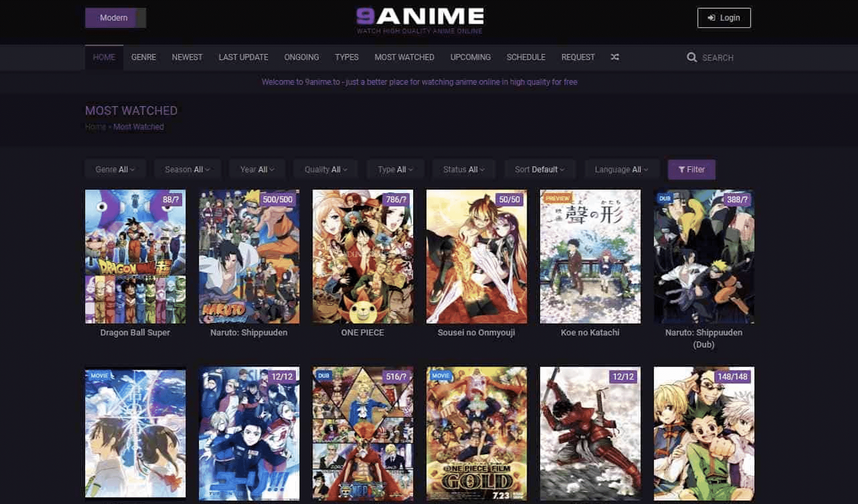Open the Year filter dropdown
Viewport: 858px width, 504px height.
click(257, 170)
